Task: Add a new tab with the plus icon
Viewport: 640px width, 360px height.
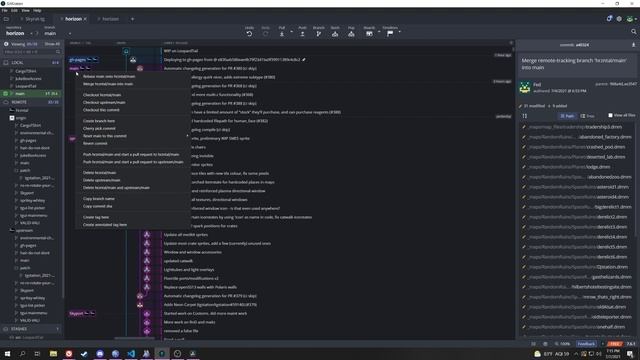Action: tap(132, 19)
